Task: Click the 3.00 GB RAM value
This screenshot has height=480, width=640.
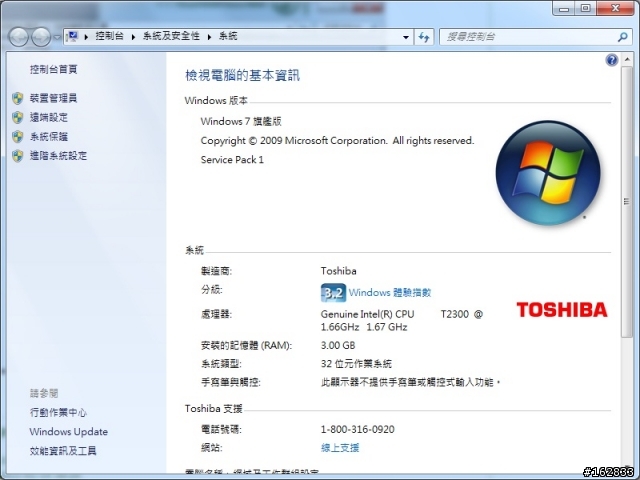Action: (x=338, y=345)
